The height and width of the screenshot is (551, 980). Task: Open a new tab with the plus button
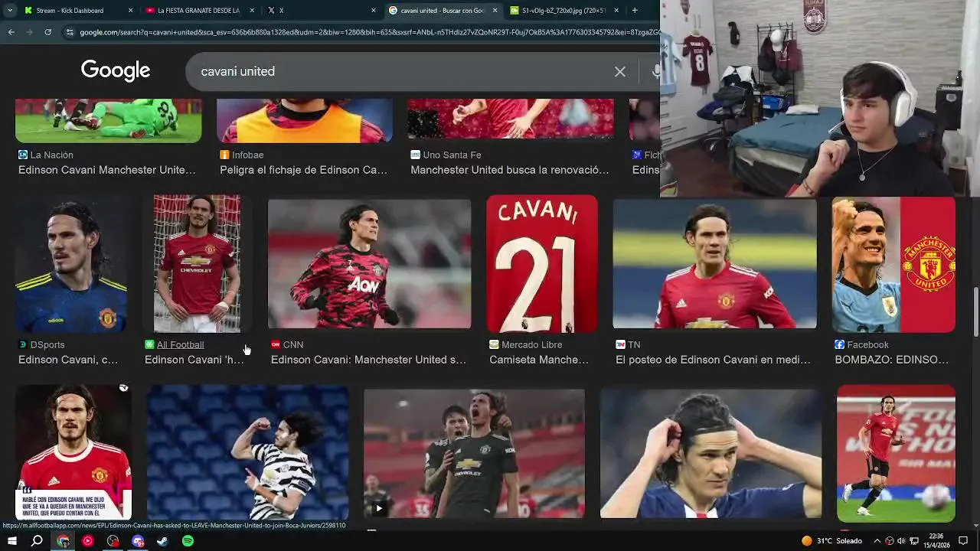click(x=634, y=11)
